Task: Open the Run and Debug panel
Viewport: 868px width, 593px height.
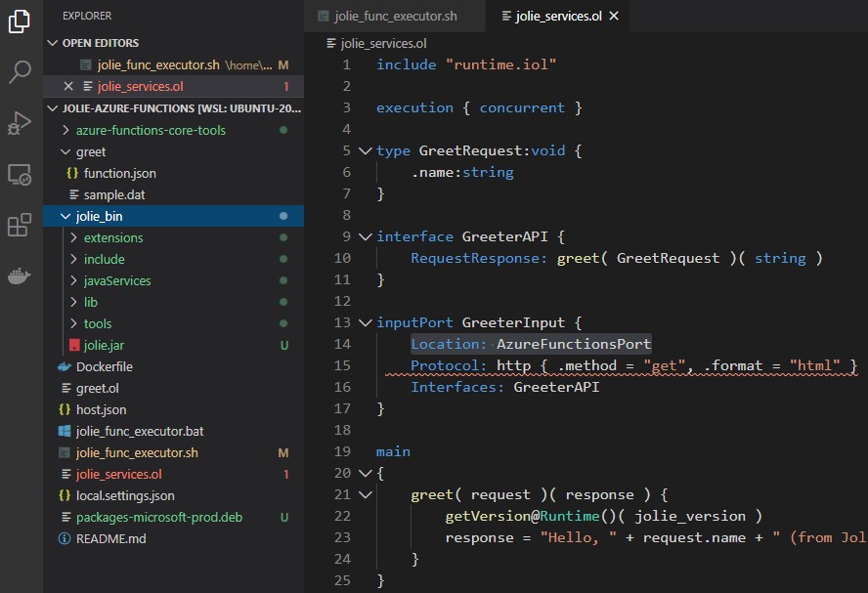Action: (22, 122)
